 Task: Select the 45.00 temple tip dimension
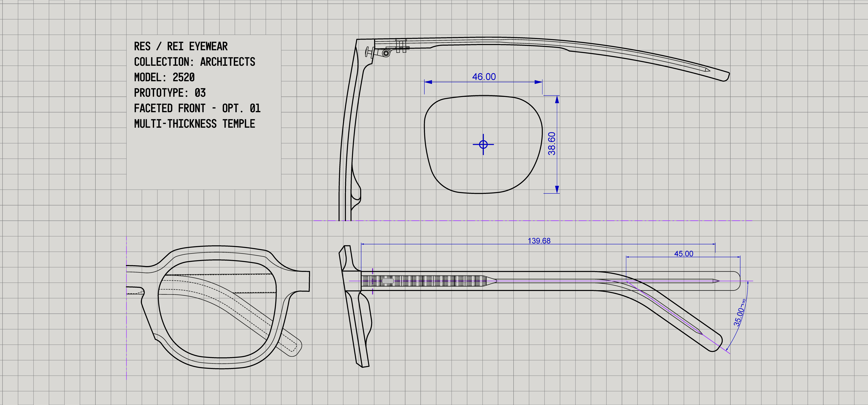pyautogui.click(x=683, y=254)
